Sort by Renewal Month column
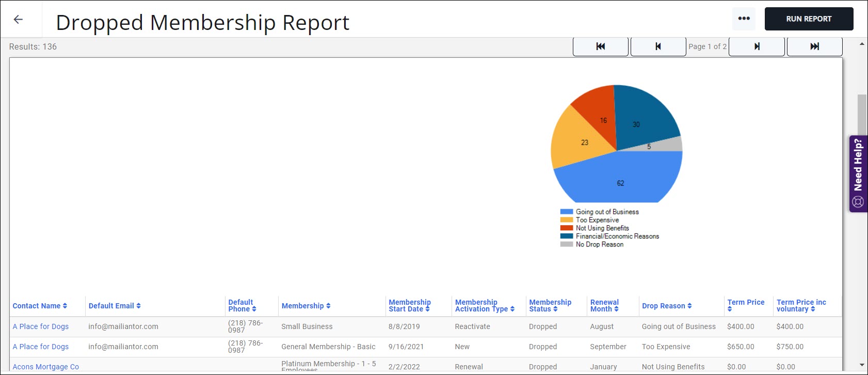Viewport: 868px width, 375px height. pyautogui.click(x=604, y=305)
